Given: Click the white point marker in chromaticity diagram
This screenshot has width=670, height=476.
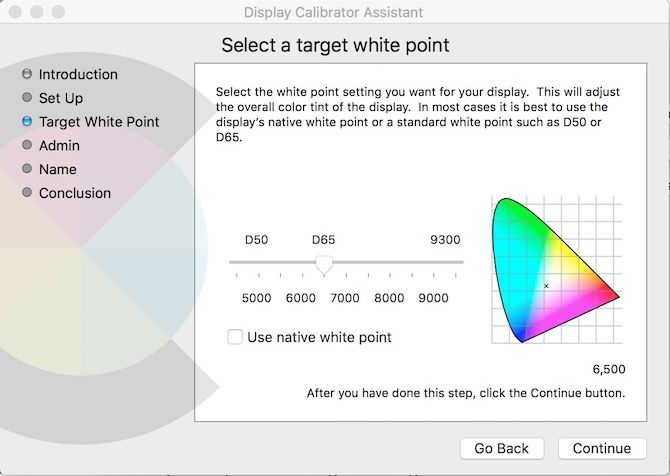Looking at the screenshot, I should 546,286.
